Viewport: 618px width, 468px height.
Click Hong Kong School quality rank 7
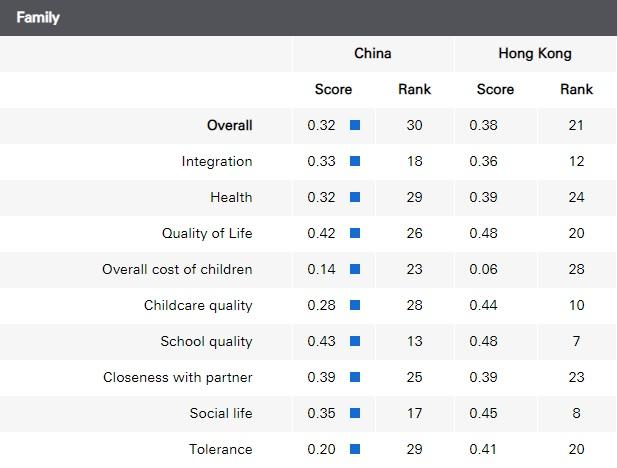[x=576, y=342]
